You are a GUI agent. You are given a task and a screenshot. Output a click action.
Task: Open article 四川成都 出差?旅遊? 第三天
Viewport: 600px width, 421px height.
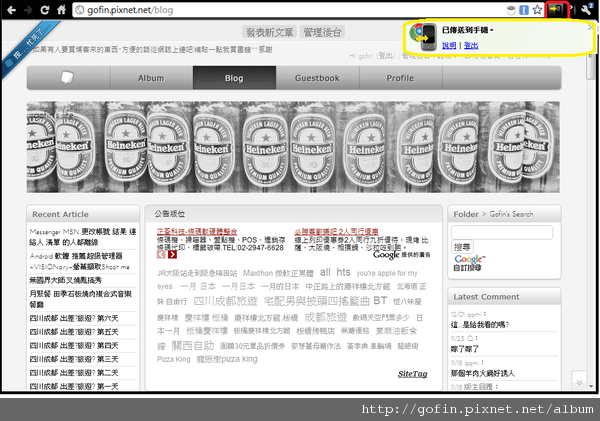click(x=74, y=359)
